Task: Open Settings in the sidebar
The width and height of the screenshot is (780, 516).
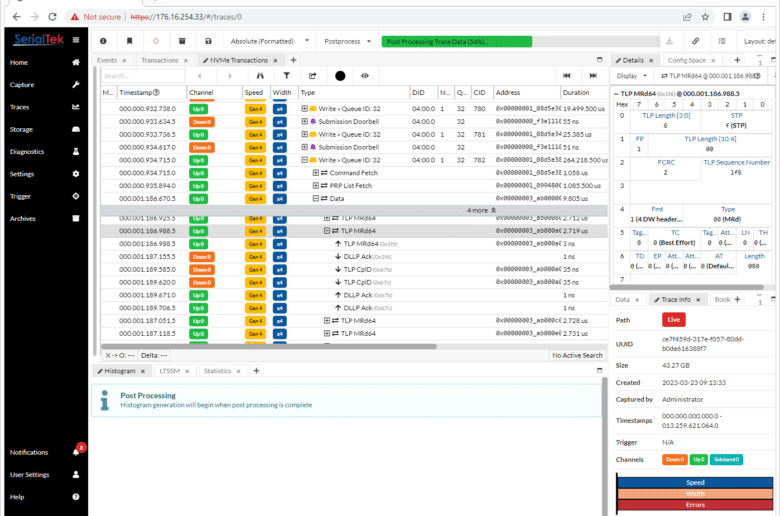Action: coord(45,174)
